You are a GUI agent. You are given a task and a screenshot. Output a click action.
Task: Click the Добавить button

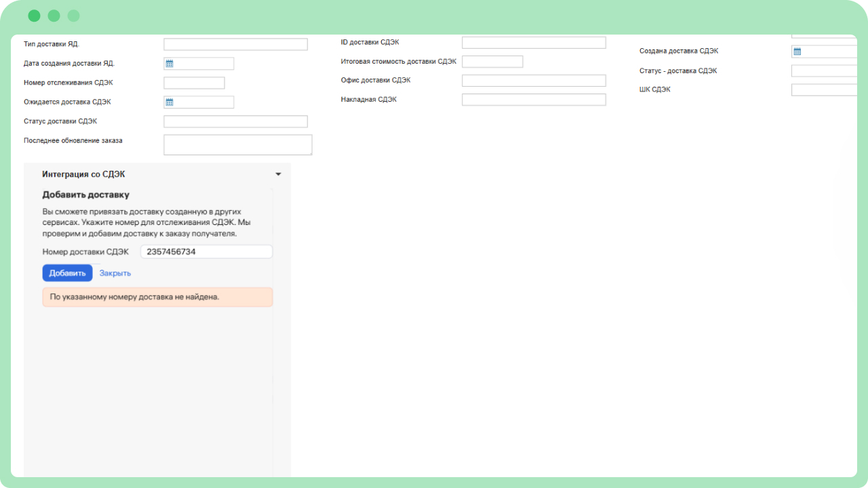point(67,273)
